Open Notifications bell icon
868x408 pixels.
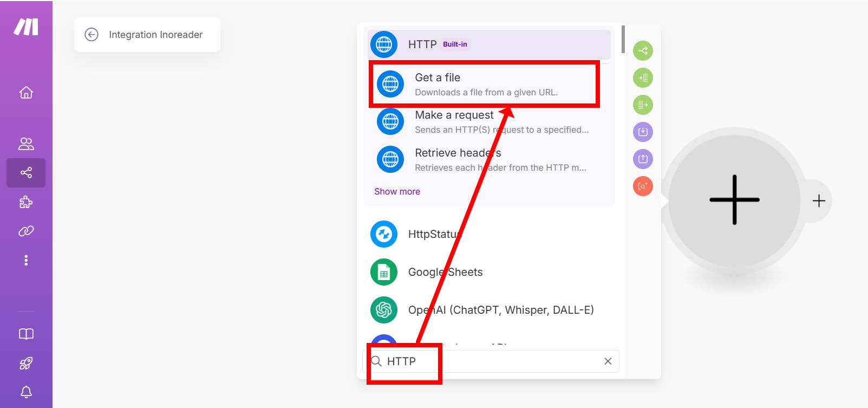(26, 392)
